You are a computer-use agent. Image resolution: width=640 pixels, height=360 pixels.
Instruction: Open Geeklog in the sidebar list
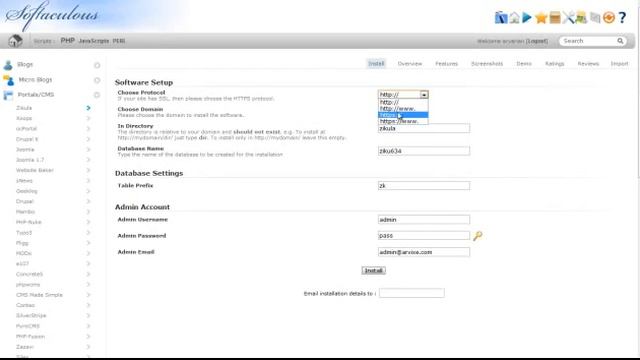27,191
